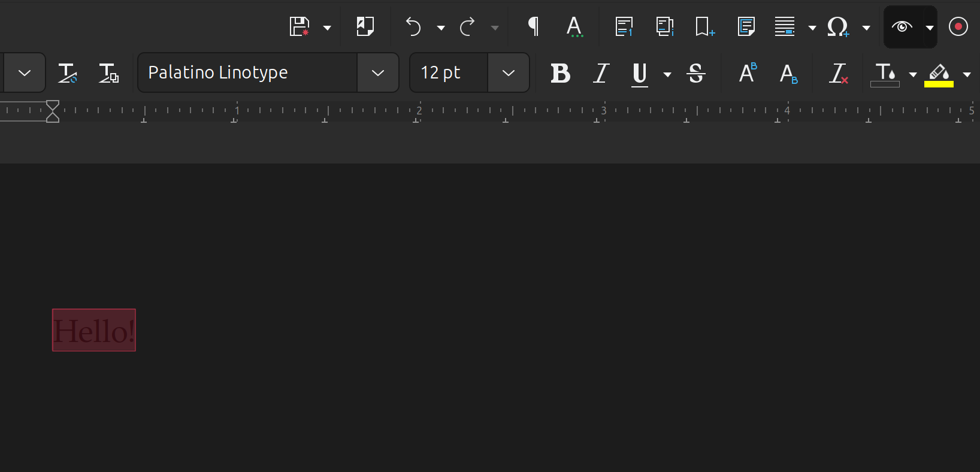
Task: Insert an endnote
Action: (665, 27)
